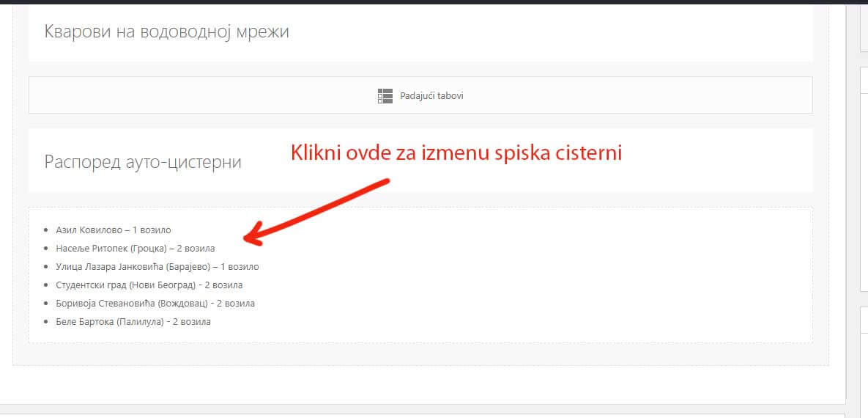Click list item Беле Бартока (Палилула)

coord(133,321)
